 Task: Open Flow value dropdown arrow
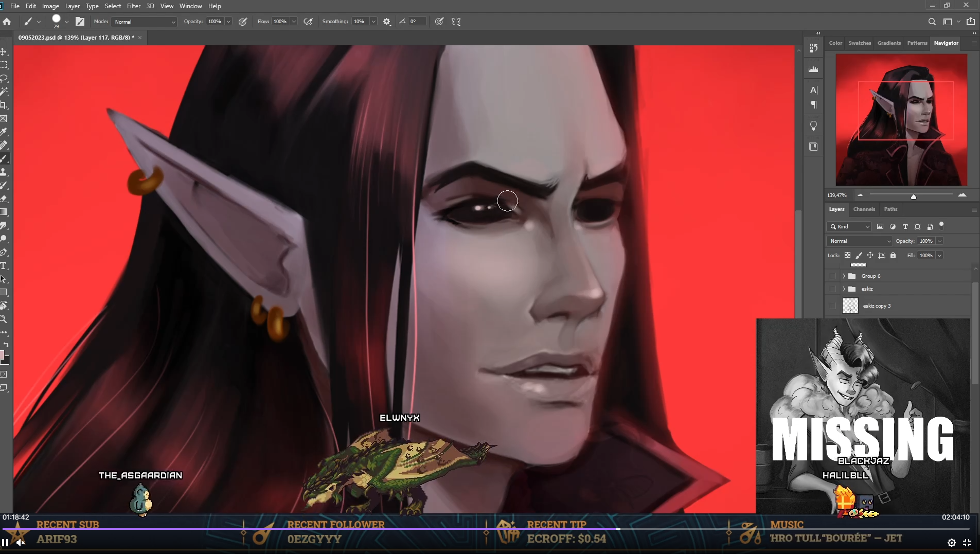coord(294,22)
